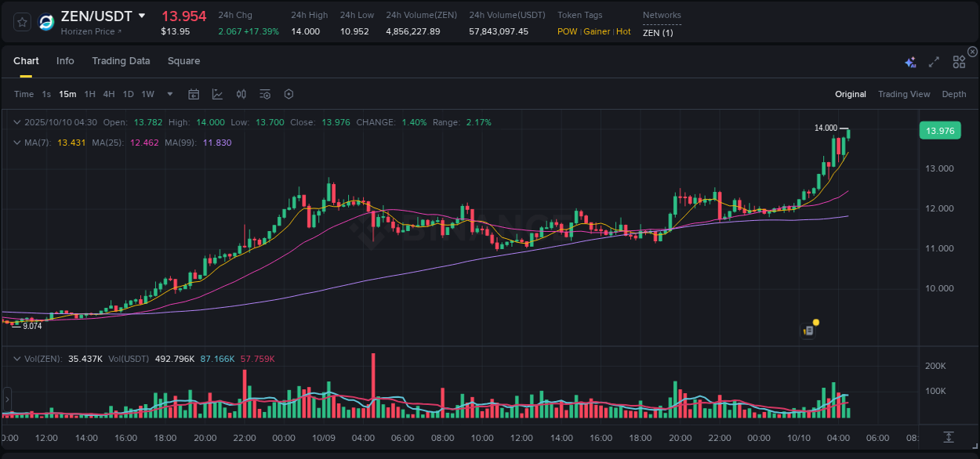
Task: Select the OHLC candle comparison icon
Action: click(x=241, y=93)
